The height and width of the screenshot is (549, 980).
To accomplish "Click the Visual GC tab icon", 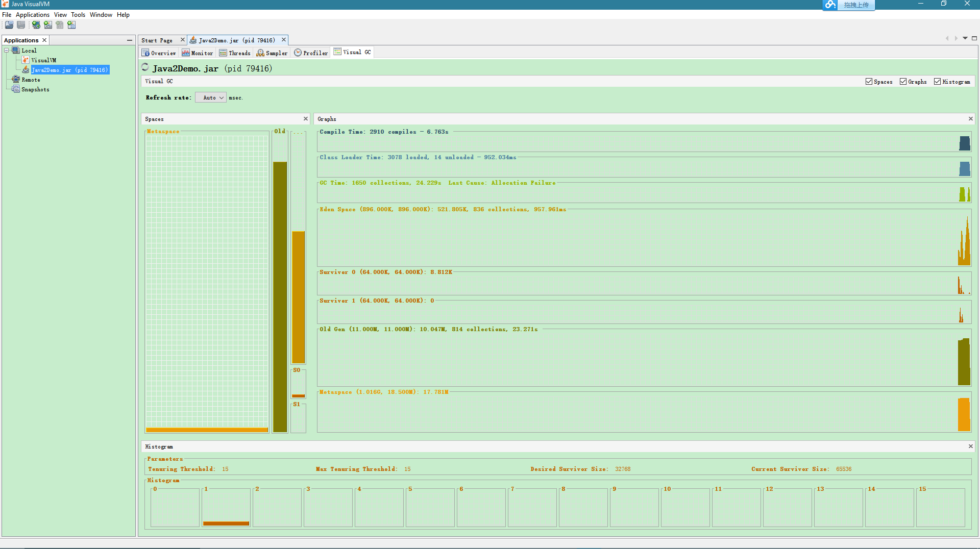I will [x=337, y=52].
